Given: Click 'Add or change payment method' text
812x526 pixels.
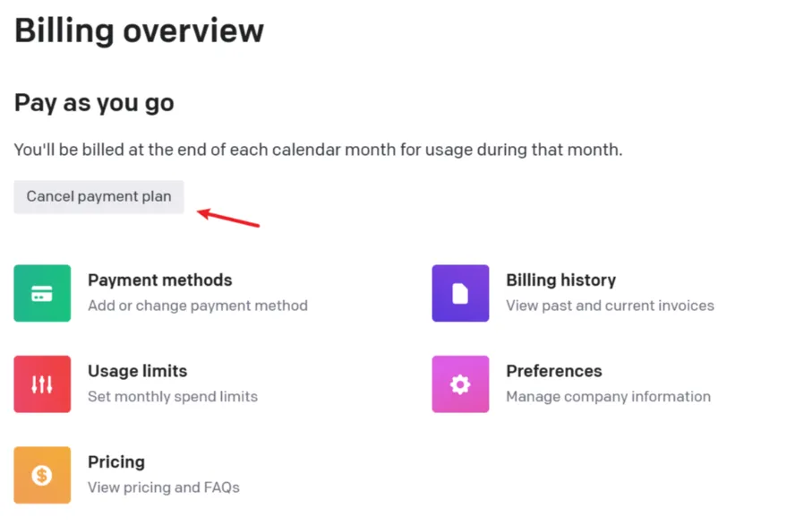Looking at the screenshot, I should (198, 306).
